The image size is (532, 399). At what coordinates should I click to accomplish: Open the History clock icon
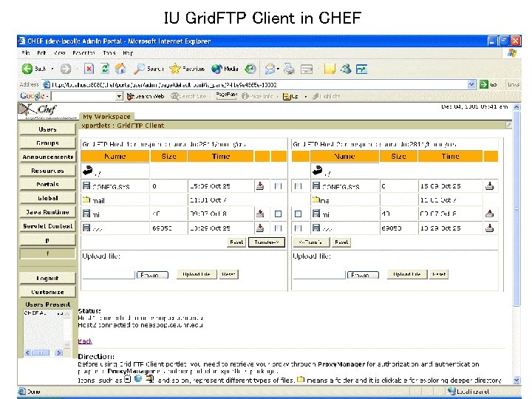coord(250,69)
